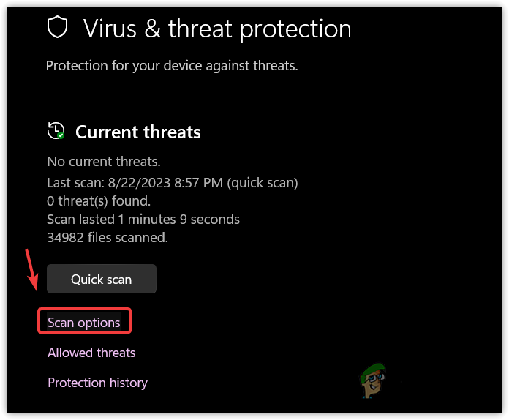
Task: Click the '34982 files scanned.' line
Action: [108, 237]
